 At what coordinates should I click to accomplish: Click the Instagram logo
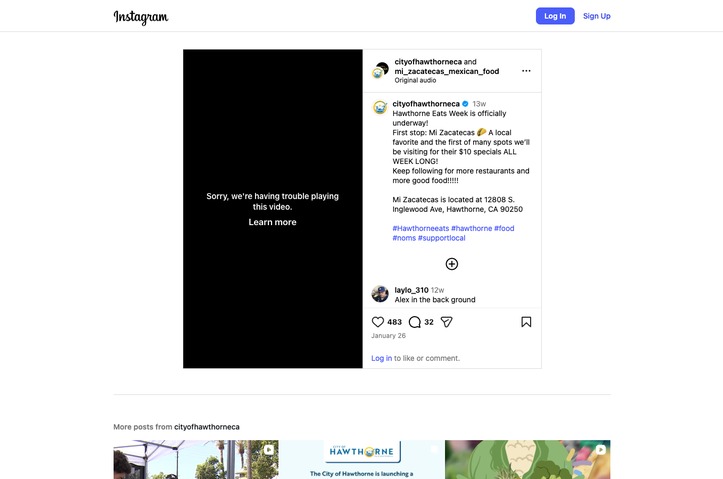point(141,17)
